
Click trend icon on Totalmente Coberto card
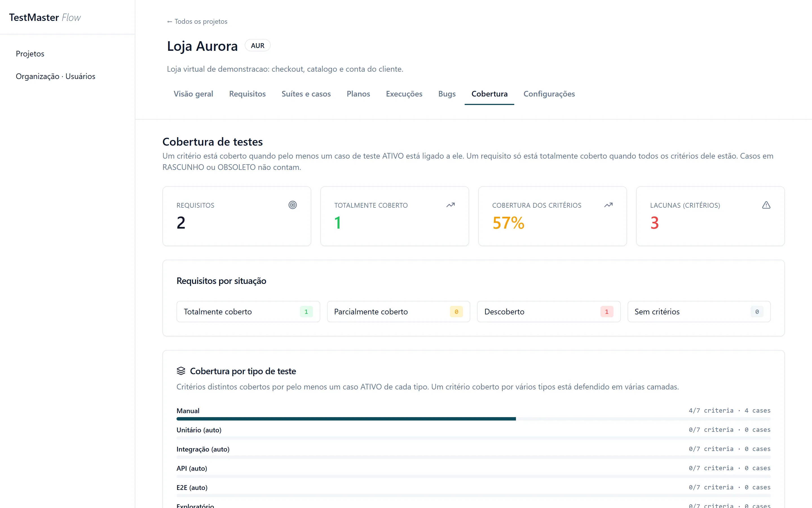click(x=450, y=205)
